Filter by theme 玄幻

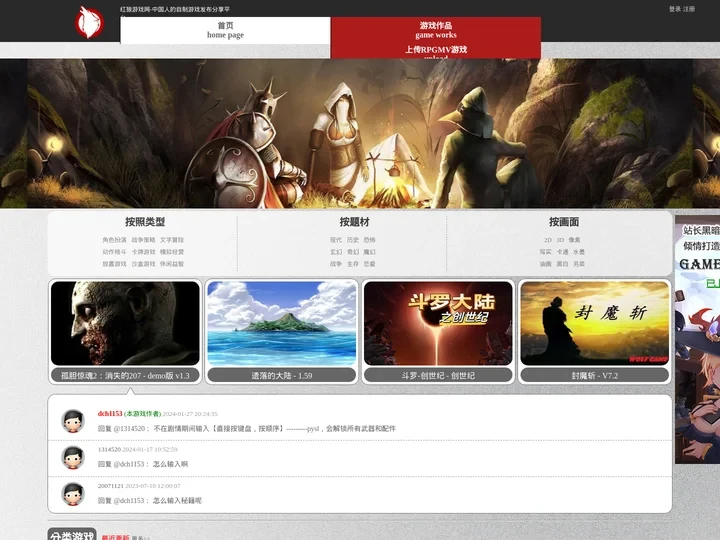tap(336, 252)
